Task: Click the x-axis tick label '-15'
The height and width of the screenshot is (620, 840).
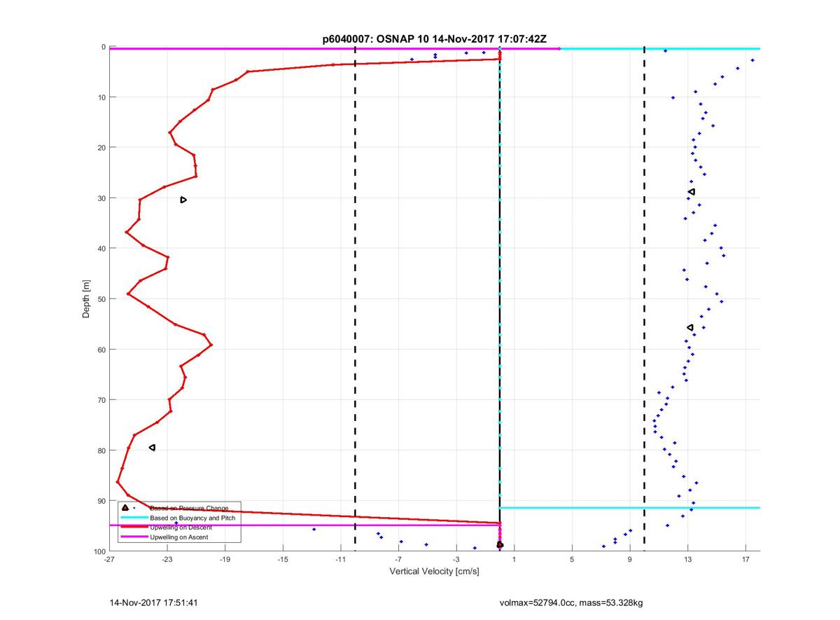Action: tap(283, 560)
